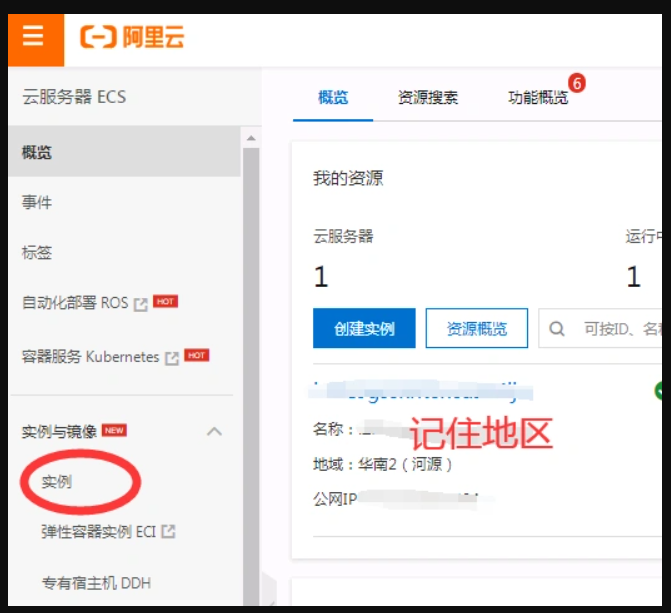Click the 阿里云 logo
The width and height of the screenshot is (671, 613).
(x=132, y=37)
